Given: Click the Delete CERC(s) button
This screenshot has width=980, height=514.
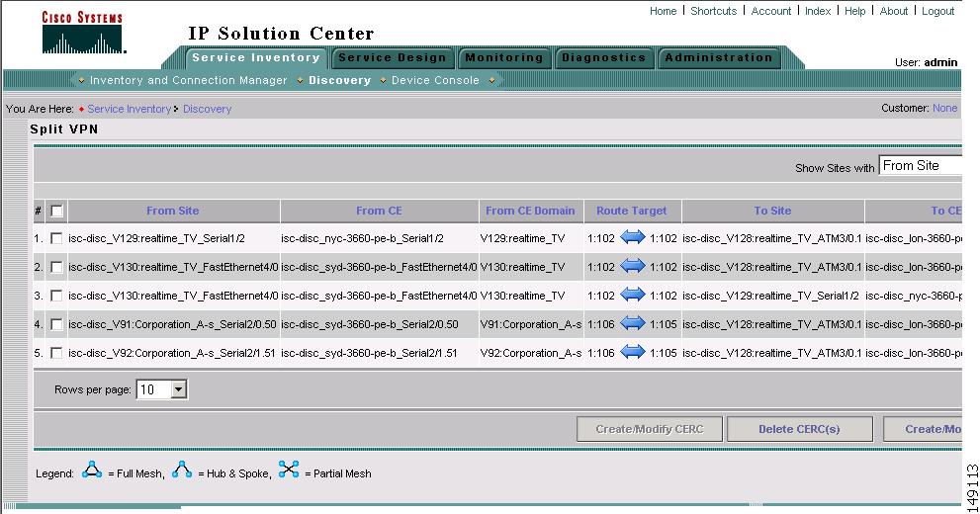Looking at the screenshot, I should pyautogui.click(x=799, y=429).
